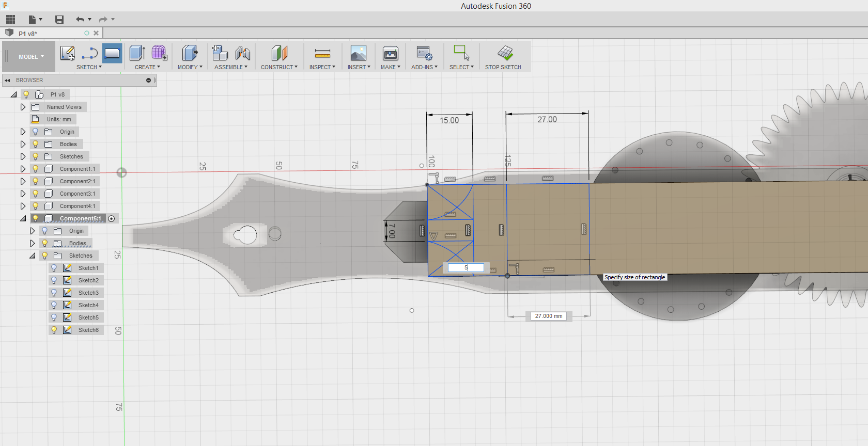Screen dimensions: 868x446
Task: Select the Make 3D print icon
Action: [391, 53]
